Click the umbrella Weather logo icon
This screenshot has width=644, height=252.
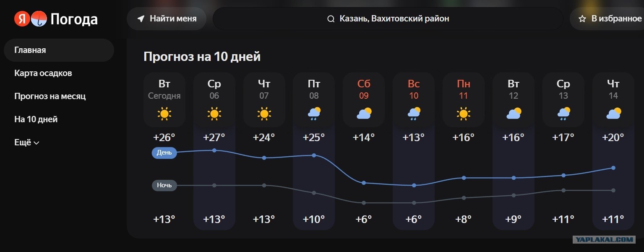(39, 18)
